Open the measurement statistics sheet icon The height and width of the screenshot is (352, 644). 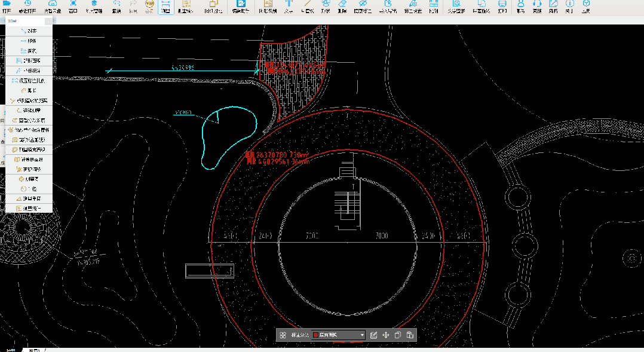tap(186, 7)
